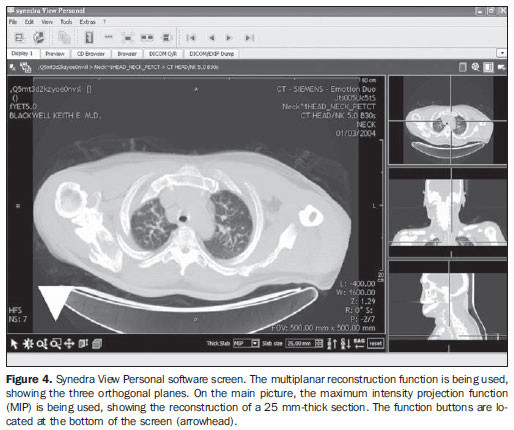Open the Tools menu
Viewport: 514px width, 430px height.
66,22
